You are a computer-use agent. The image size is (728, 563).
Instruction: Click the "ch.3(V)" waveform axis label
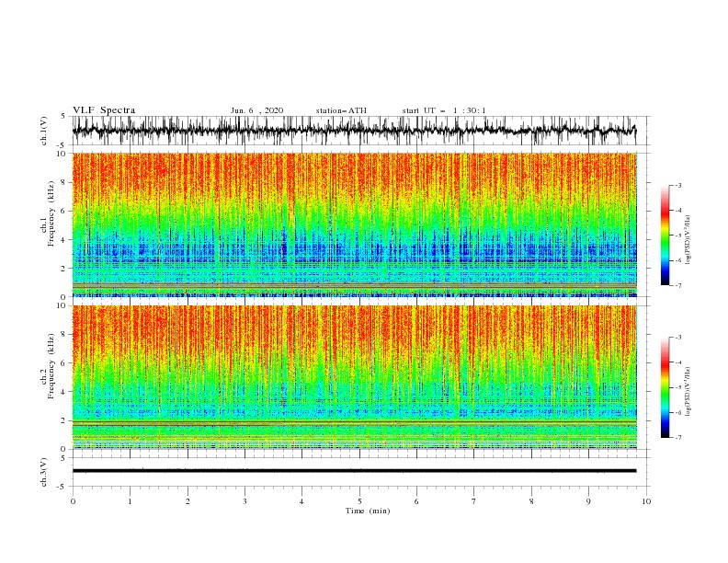(x=44, y=472)
